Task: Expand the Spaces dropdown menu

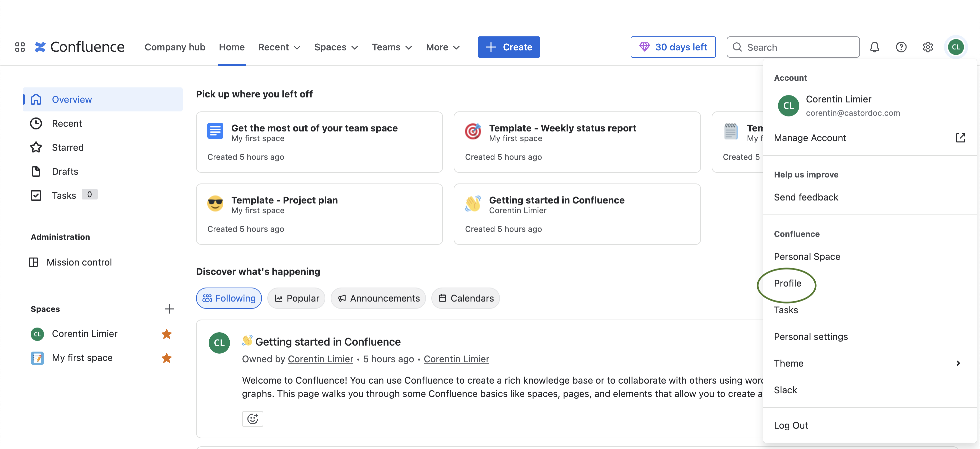Action: 336,47
